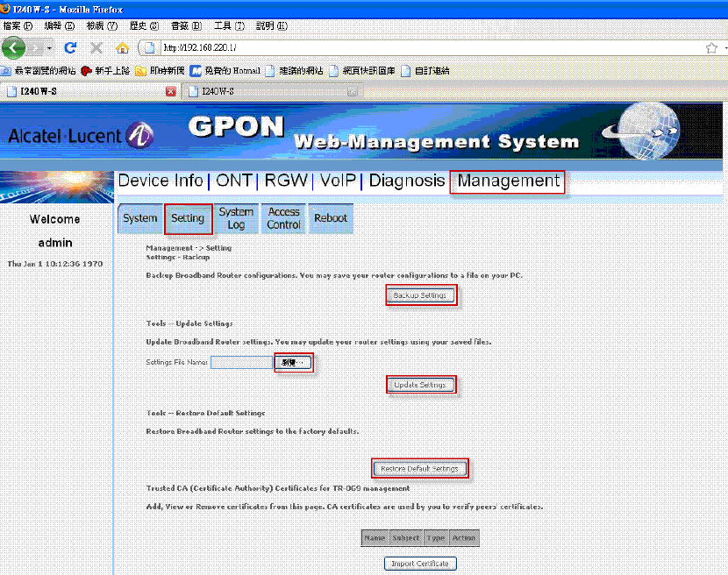The image size is (728, 575).
Task: Open the 歷史 (History) menu
Action: coord(144,25)
